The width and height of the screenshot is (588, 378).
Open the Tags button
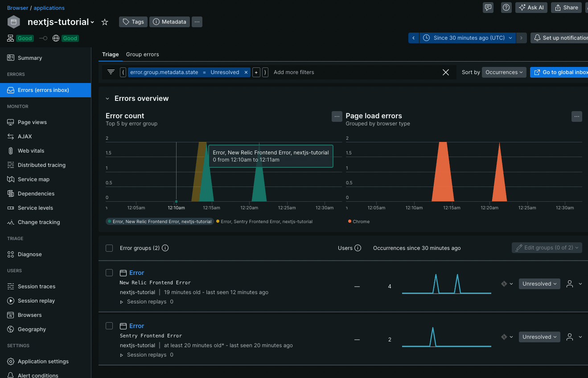point(133,22)
